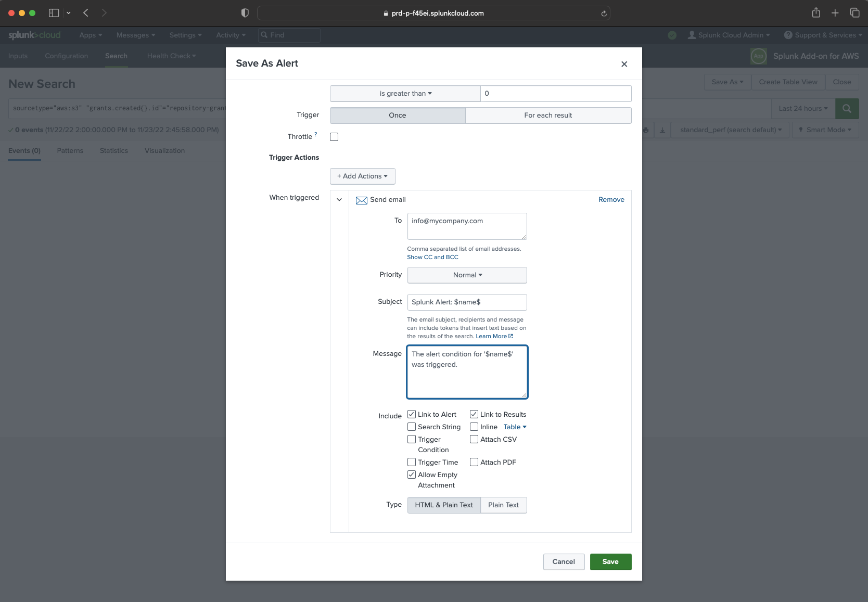Open the Health Check menu
Image resolution: width=868 pixels, height=602 pixels.
pyautogui.click(x=171, y=56)
